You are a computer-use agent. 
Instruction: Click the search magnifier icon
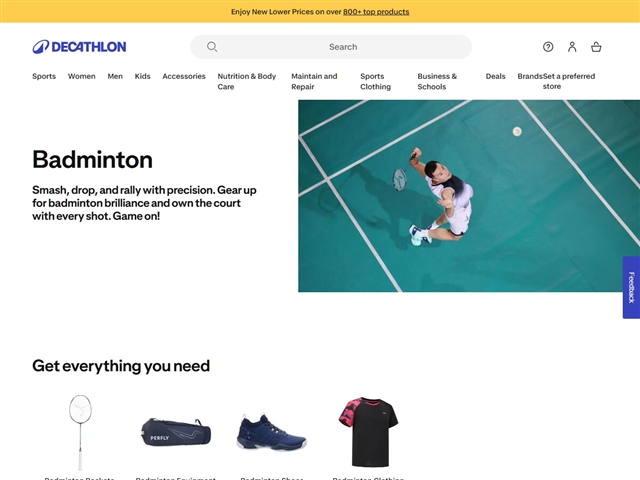pos(212,47)
